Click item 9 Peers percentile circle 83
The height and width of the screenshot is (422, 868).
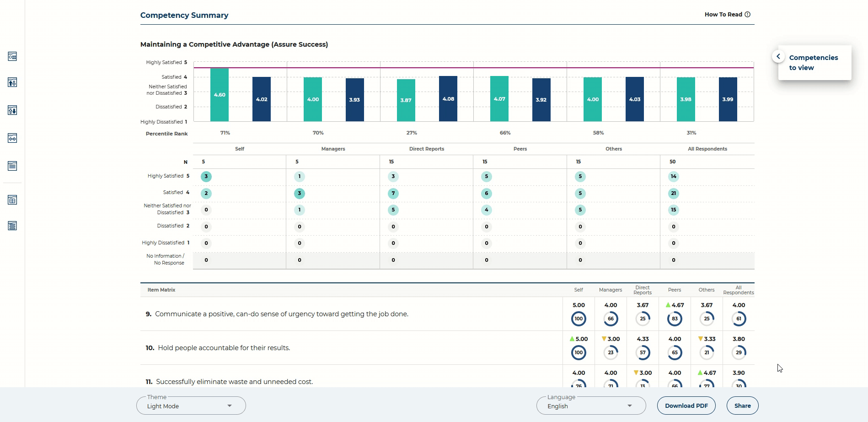tap(675, 319)
